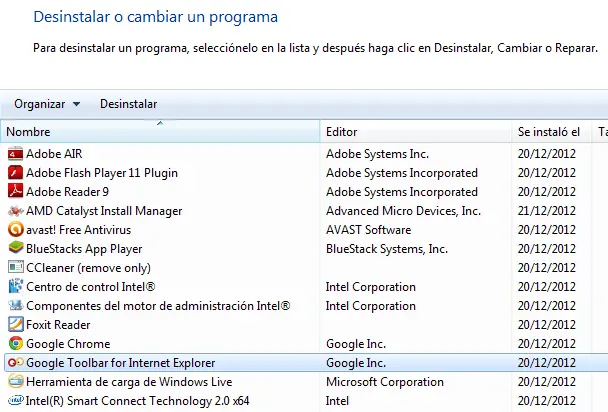Screen dimensions: 608x412
Task: Click the Adobe Reader 9 icon
Action: click(15, 192)
